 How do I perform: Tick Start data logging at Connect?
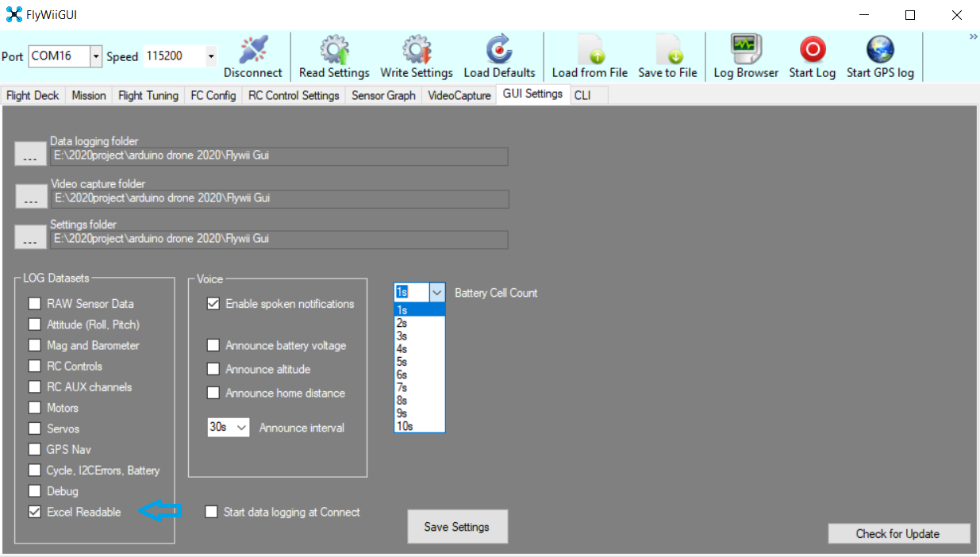tap(211, 512)
